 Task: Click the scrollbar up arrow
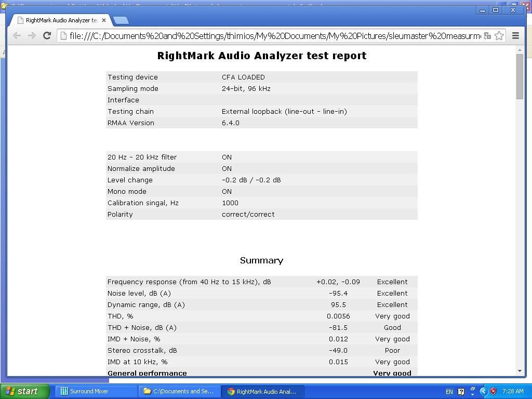click(520, 50)
